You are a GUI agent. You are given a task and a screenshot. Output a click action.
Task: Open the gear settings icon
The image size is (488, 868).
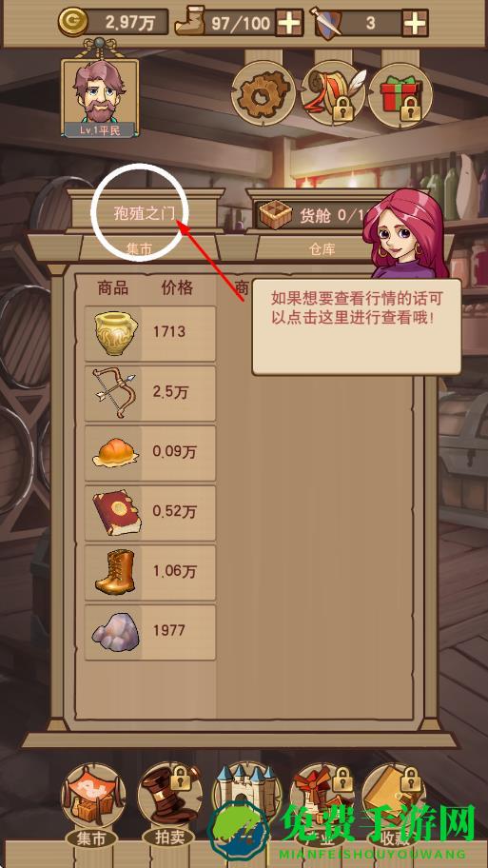(x=264, y=94)
